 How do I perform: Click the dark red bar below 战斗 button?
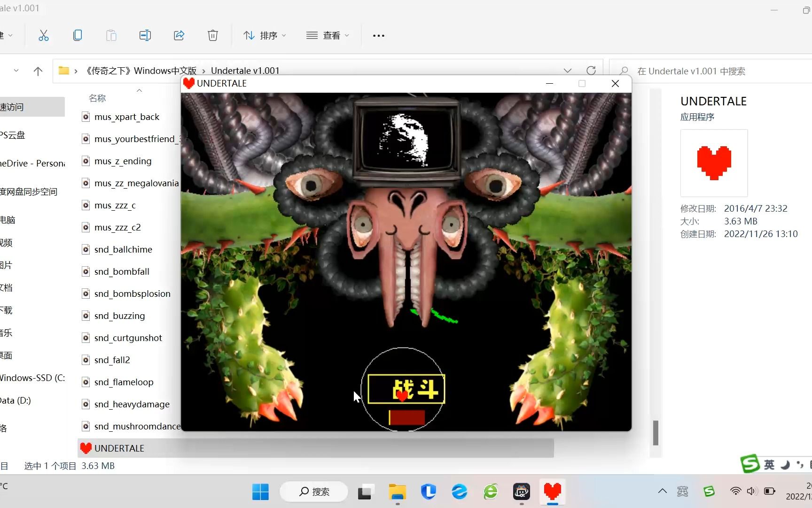(x=407, y=418)
